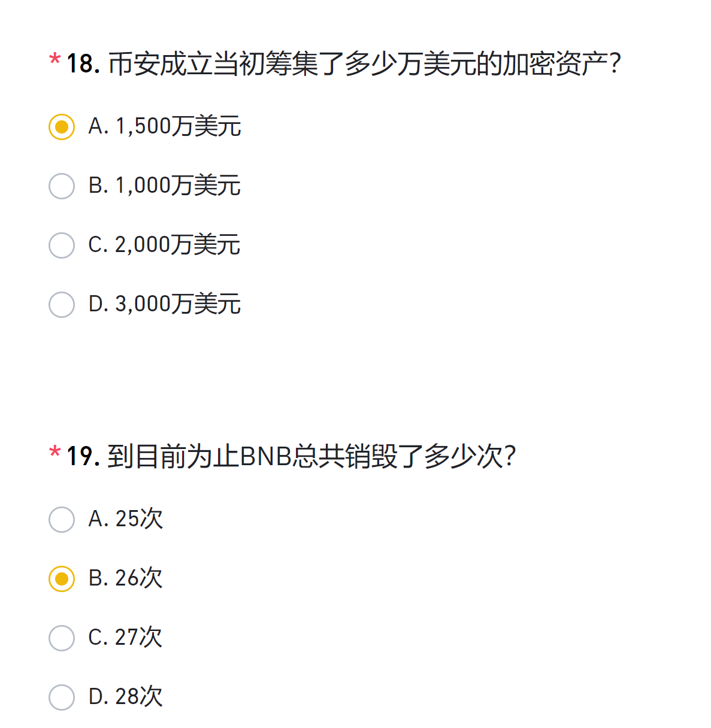This screenshot has width=711, height=728.
Task: Click red required asterisk on question 19
Action: (x=55, y=453)
